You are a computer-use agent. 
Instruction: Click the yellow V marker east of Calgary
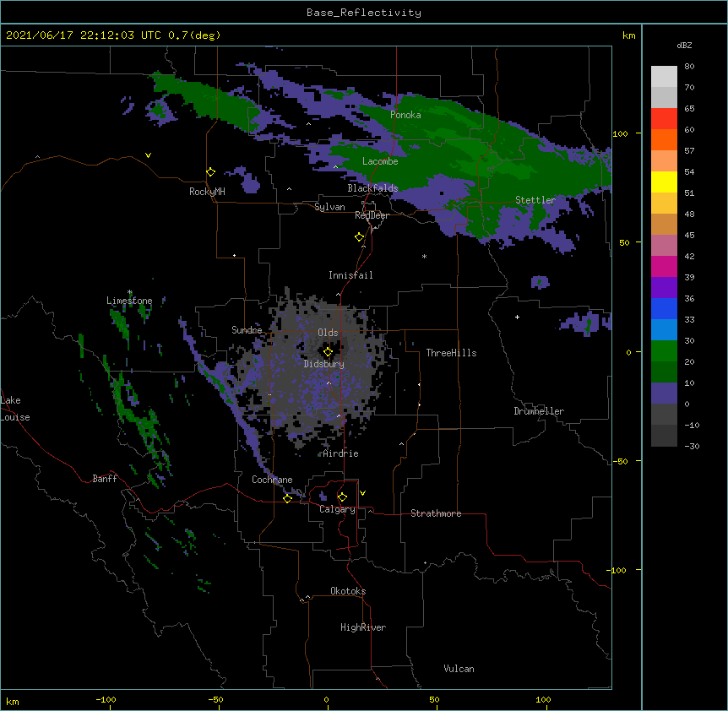click(362, 493)
